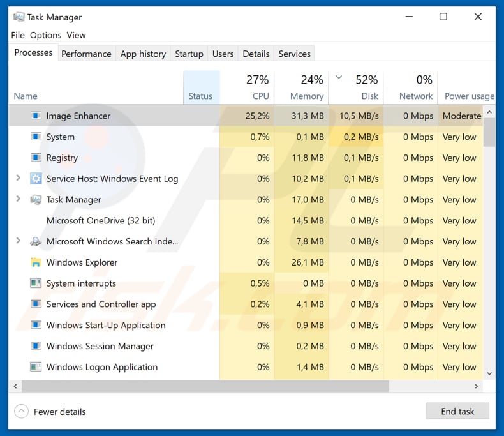This screenshot has height=436, width=504.
Task: Click the Windows Start-Up Application icon
Action: (x=36, y=325)
